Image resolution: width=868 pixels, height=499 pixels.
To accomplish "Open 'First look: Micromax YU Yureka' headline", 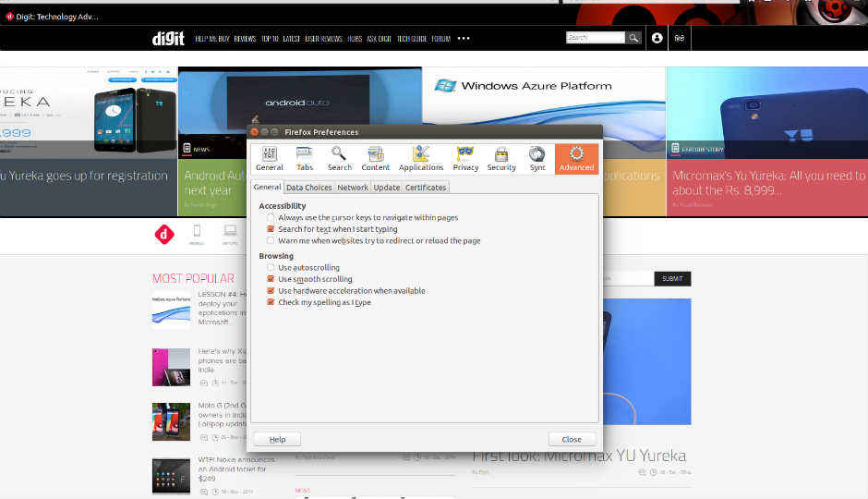I will (579, 456).
